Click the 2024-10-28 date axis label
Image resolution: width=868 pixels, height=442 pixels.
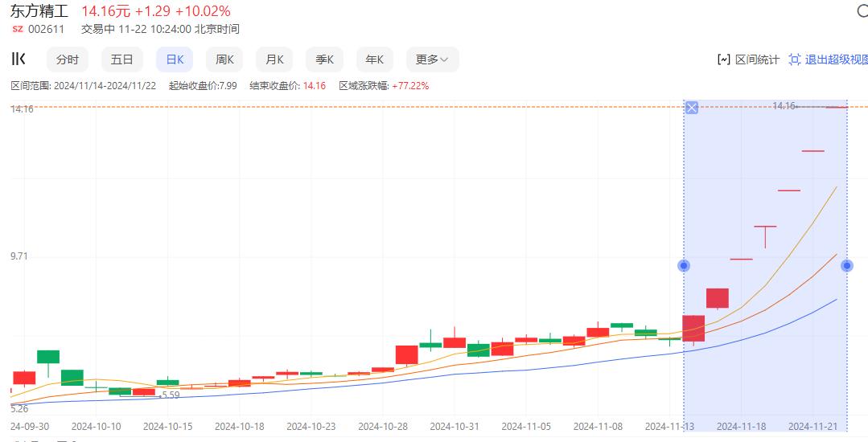point(383,427)
